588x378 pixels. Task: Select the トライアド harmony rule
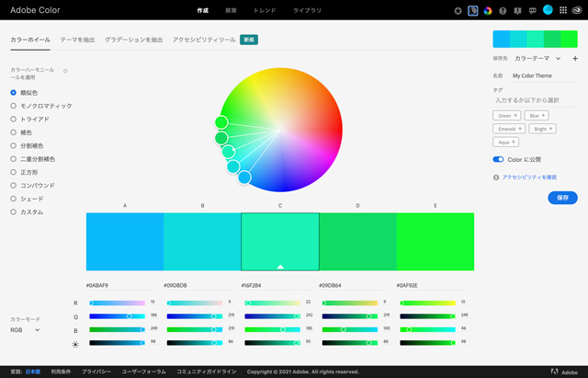[x=30, y=119]
